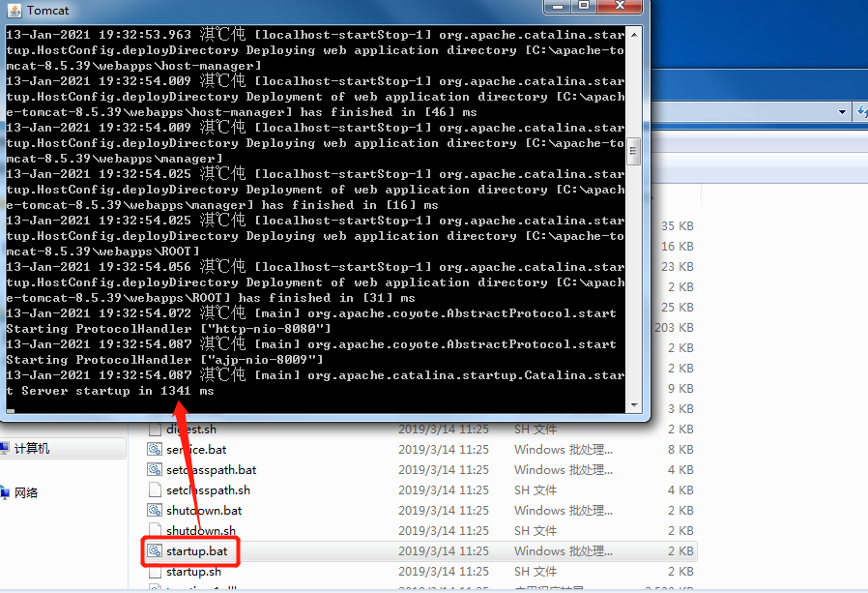Click the console scrollbar down arrow

634,405
